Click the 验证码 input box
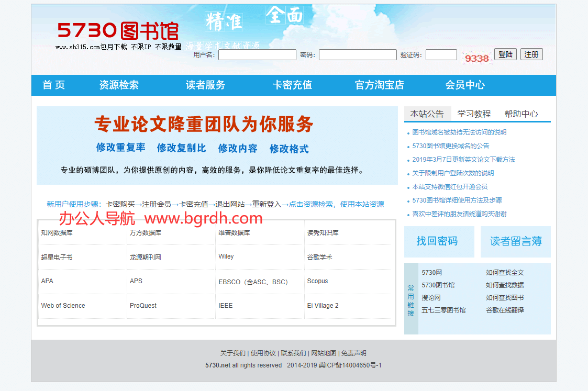Image resolution: width=588 pixels, height=391 pixels. tap(441, 55)
